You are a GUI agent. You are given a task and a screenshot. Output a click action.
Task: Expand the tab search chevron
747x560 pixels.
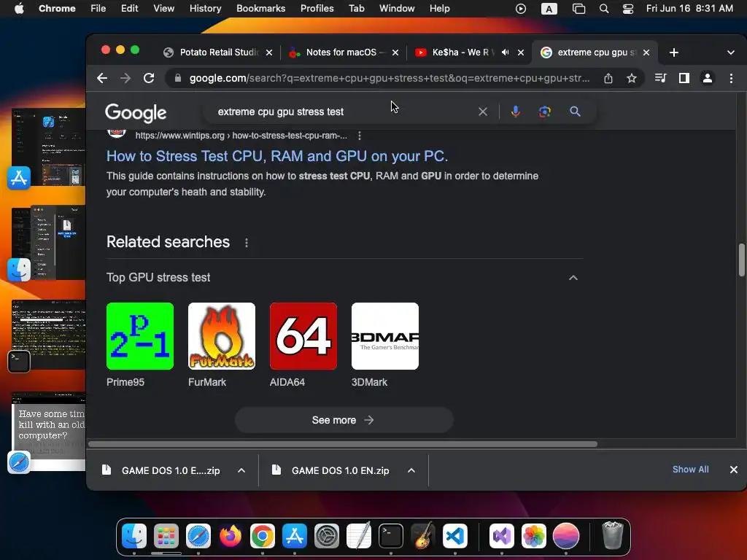[x=731, y=52]
